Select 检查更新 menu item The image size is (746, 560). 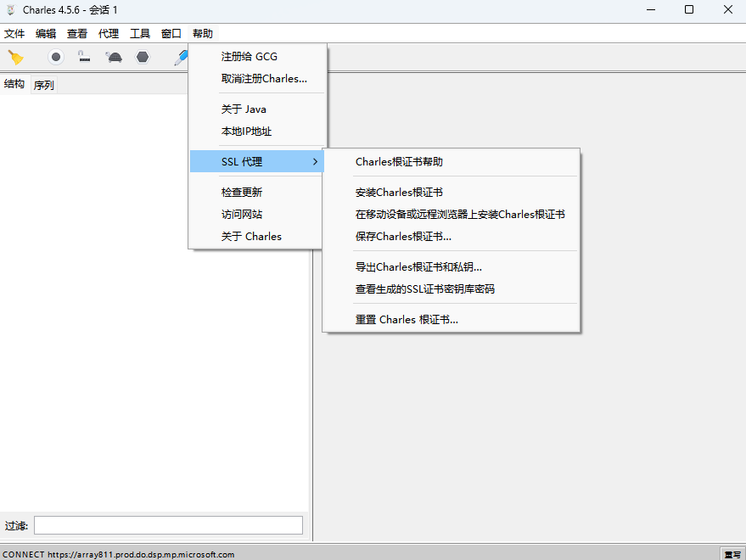tap(257, 193)
